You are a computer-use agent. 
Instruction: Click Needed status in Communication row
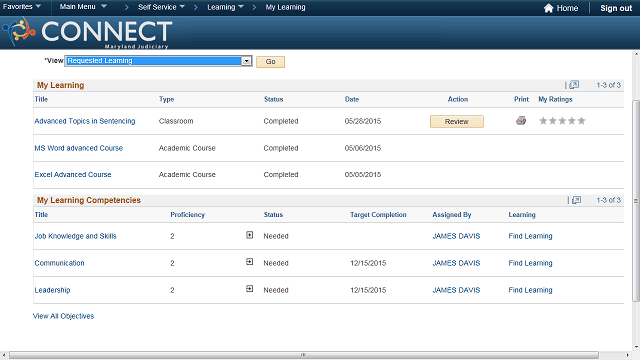click(x=276, y=263)
